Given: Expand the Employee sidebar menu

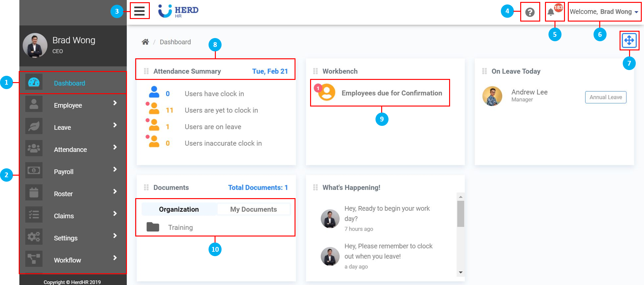Looking at the screenshot, I should (73, 105).
